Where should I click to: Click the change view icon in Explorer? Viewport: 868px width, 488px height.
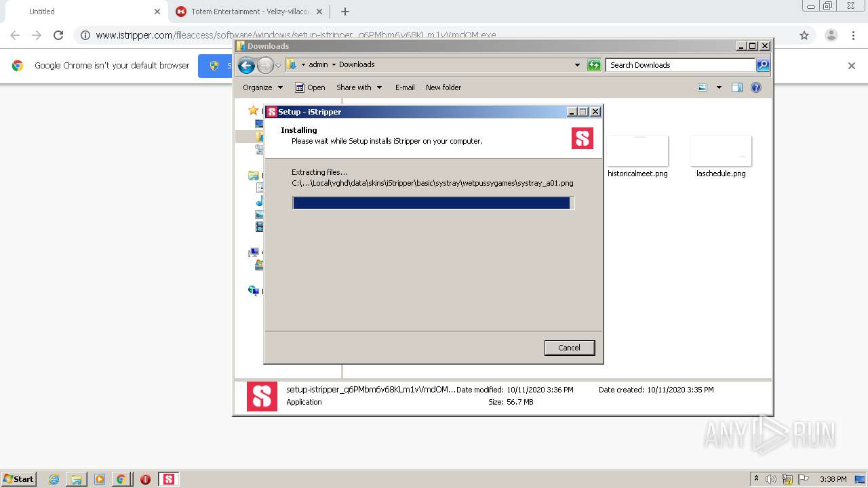703,87
